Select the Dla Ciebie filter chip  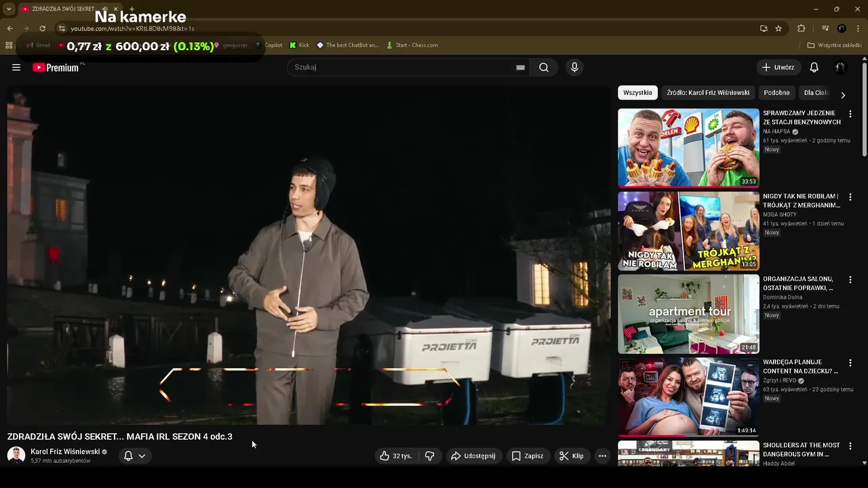point(816,93)
